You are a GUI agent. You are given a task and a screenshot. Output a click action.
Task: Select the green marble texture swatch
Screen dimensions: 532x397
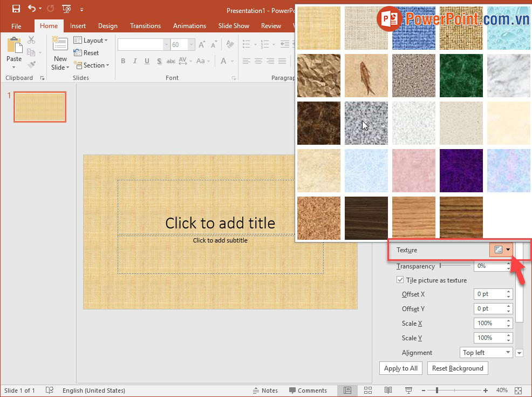pyautogui.click(x=461, y=75)
